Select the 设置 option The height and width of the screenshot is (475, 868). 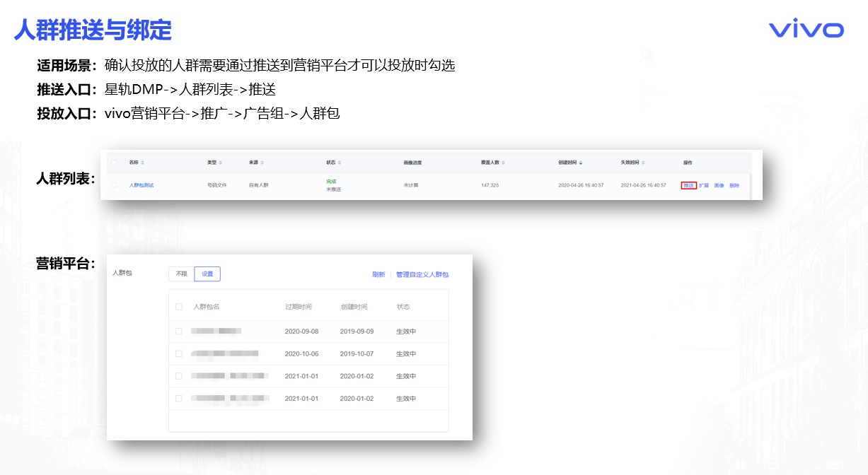click(207, 274)
